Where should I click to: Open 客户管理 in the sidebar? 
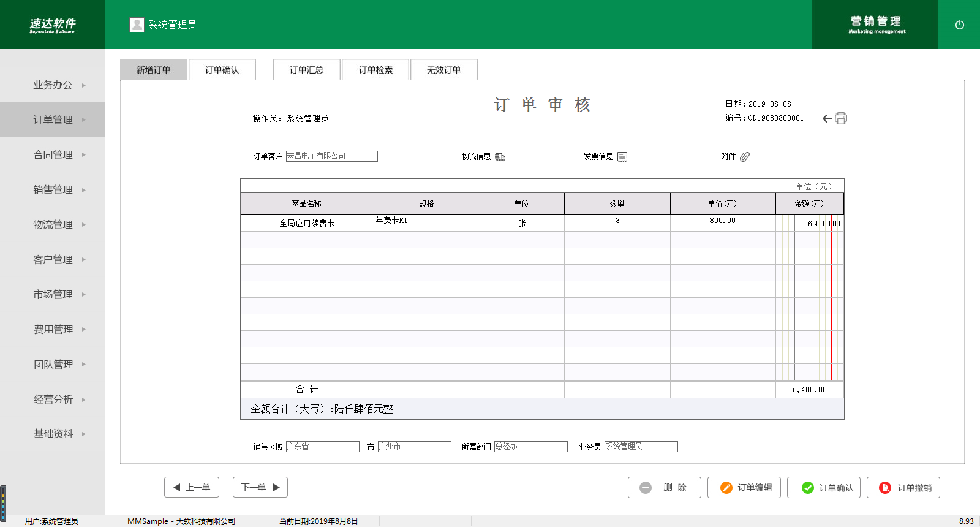pos(53,260)
